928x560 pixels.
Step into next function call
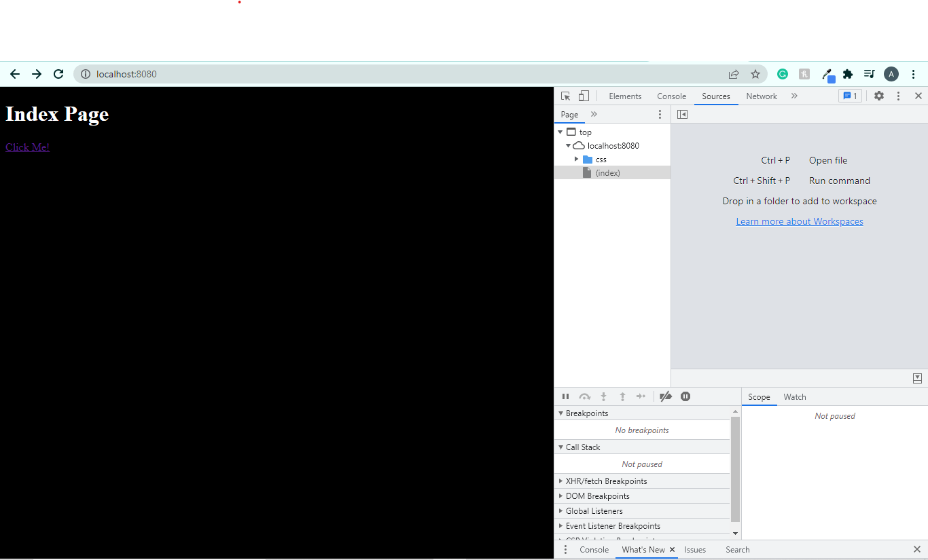tap(603, 396)
